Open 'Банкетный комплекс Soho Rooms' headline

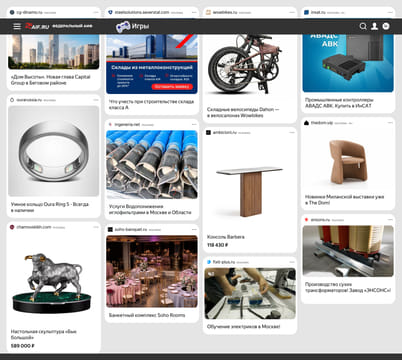pyautogui.click(x=147, y=315)
